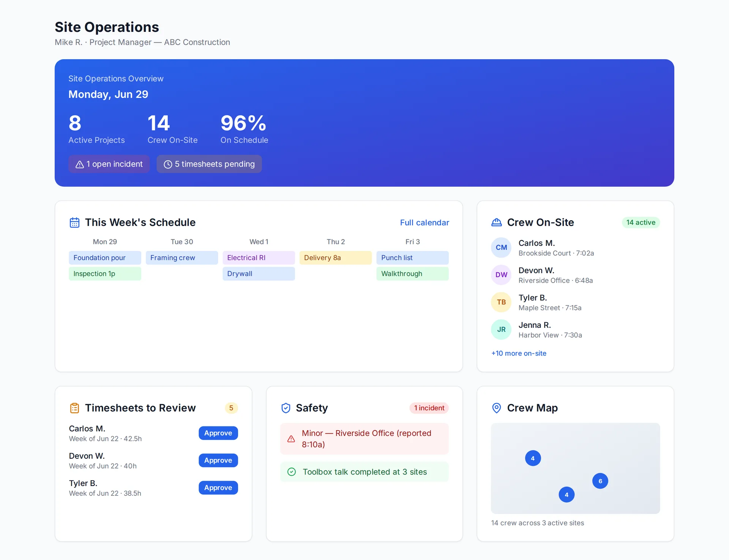This screenshot has width=729, height=560.
Task: Click the JR avatar for Jenna R.
Action: [x=501, y=329]
